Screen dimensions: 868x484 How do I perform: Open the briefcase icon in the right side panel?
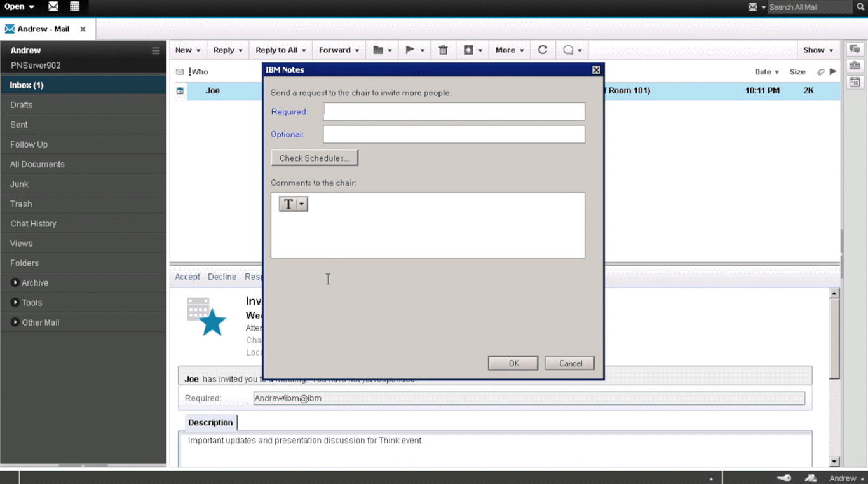tap(855, 66)
